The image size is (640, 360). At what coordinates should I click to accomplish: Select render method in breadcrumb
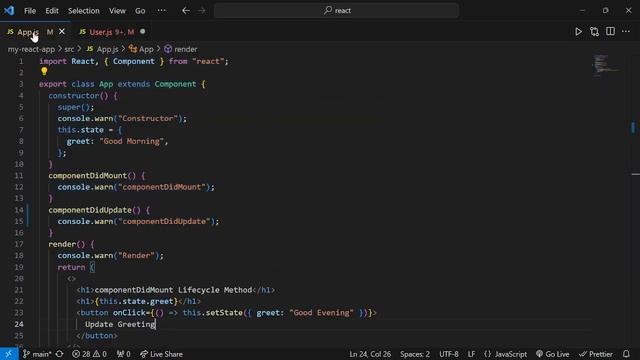180,49
